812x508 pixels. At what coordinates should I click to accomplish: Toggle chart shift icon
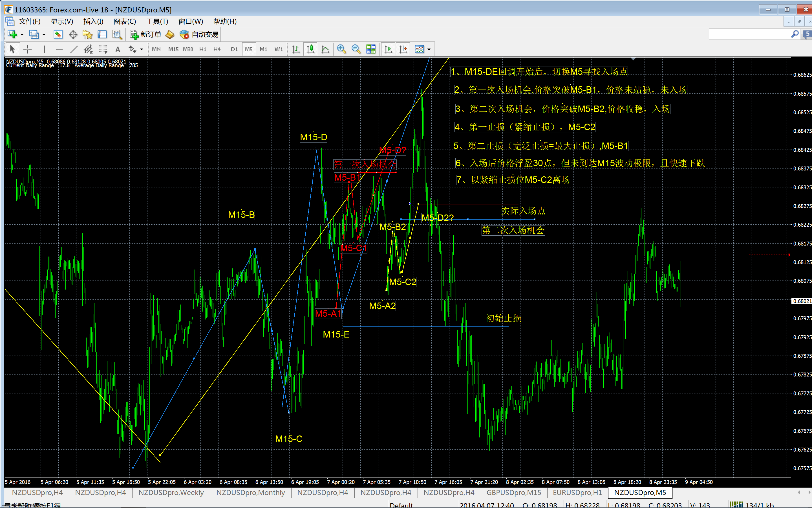(403, 49)
